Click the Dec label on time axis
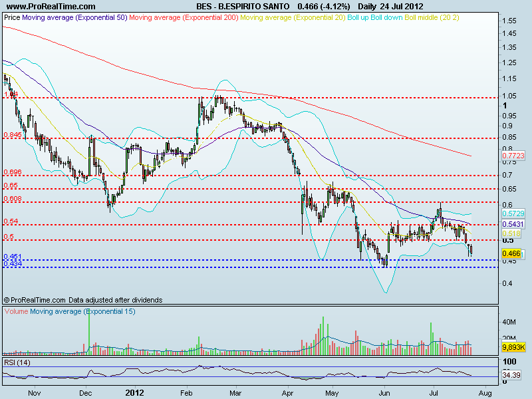 click(x=86, y=393)
